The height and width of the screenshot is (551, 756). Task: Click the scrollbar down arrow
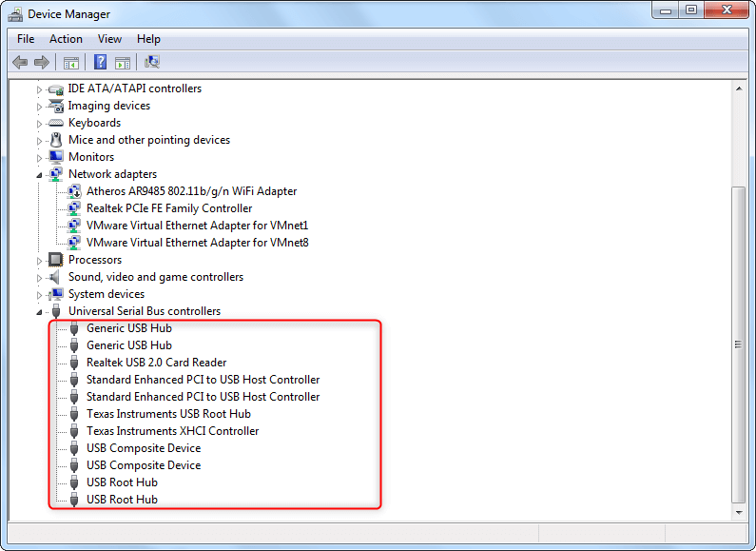tap(739, 512)
